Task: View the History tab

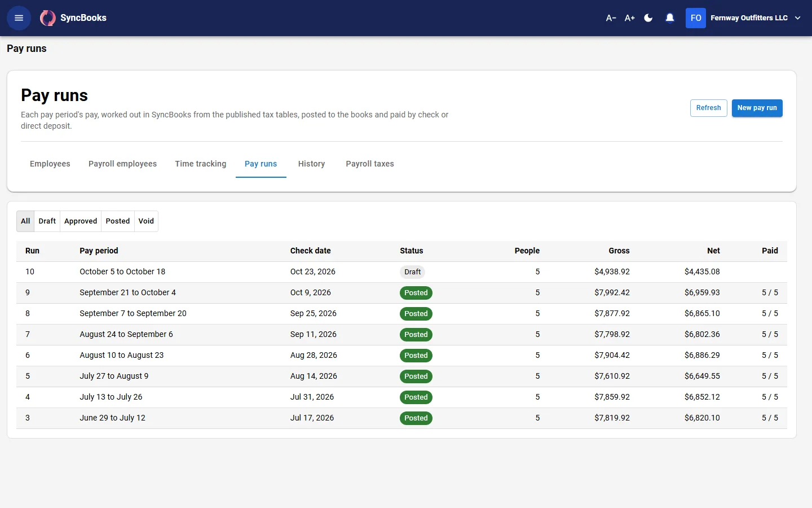Action: (x=311, y=164)
